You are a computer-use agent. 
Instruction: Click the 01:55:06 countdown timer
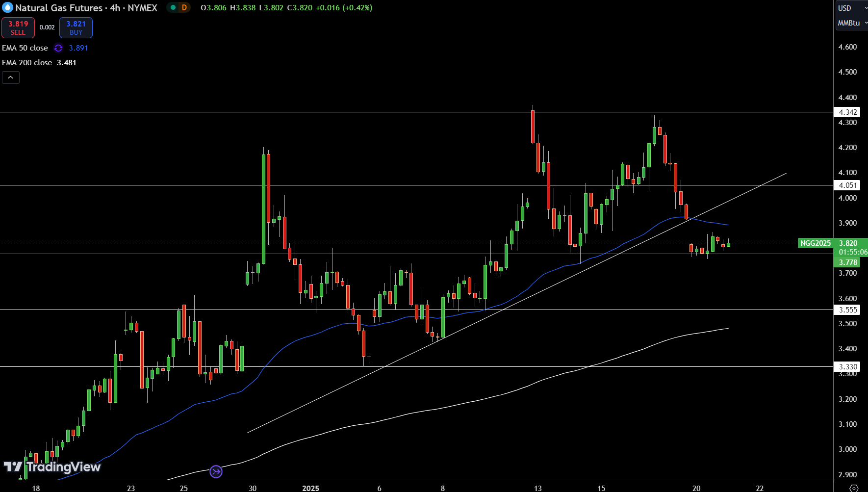(x=852, y=252)
